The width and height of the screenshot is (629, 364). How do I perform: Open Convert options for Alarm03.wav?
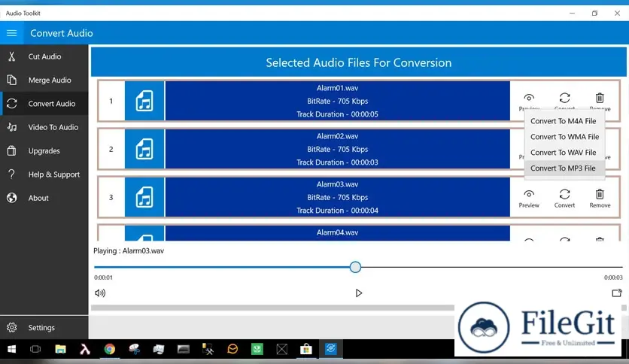coord(564,198)
